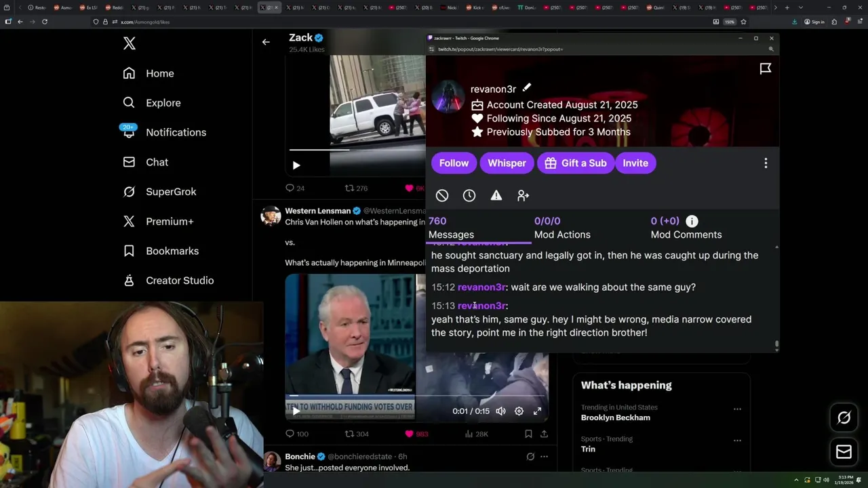Click the Twitch popout URL address bar
The height and width of the screenshot is (488, 868).
click(500, 49)
